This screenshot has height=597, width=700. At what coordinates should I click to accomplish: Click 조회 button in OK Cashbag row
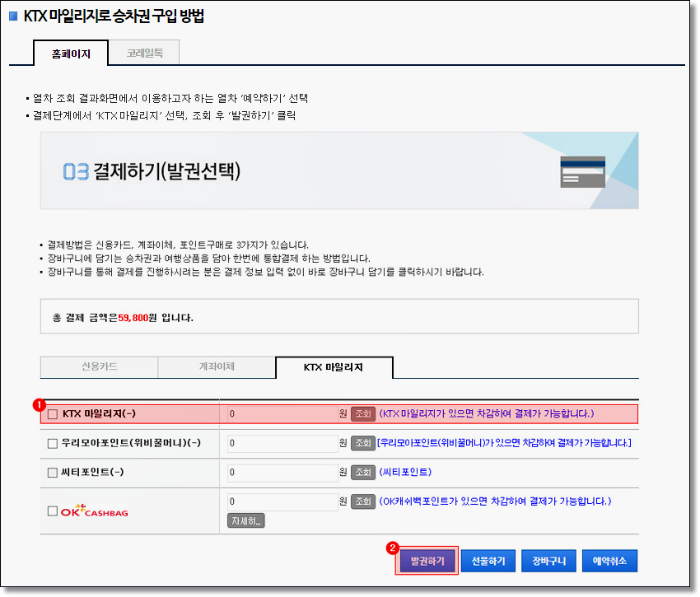pyautogui.click(x=363, y=501)
